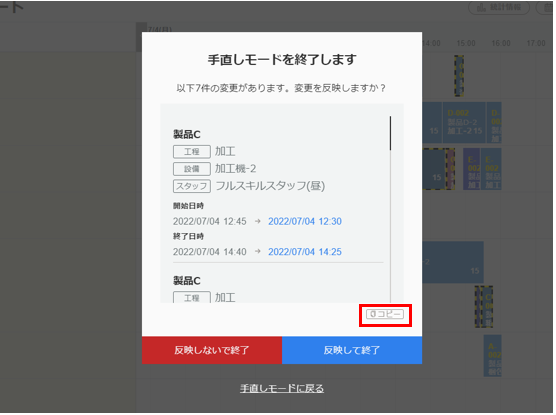Click the old start time 2022/07/04 12:45
Screen dimensions: 556x415
210,221
